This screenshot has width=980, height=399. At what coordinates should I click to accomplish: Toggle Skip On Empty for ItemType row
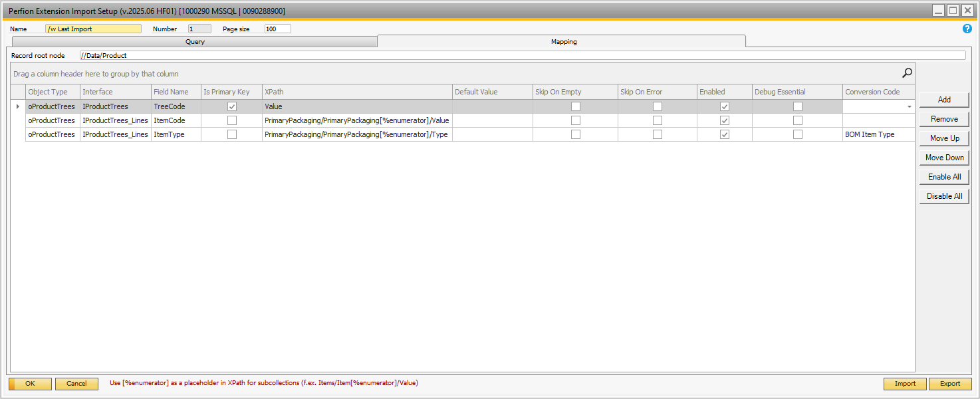[x=576, y=134]
